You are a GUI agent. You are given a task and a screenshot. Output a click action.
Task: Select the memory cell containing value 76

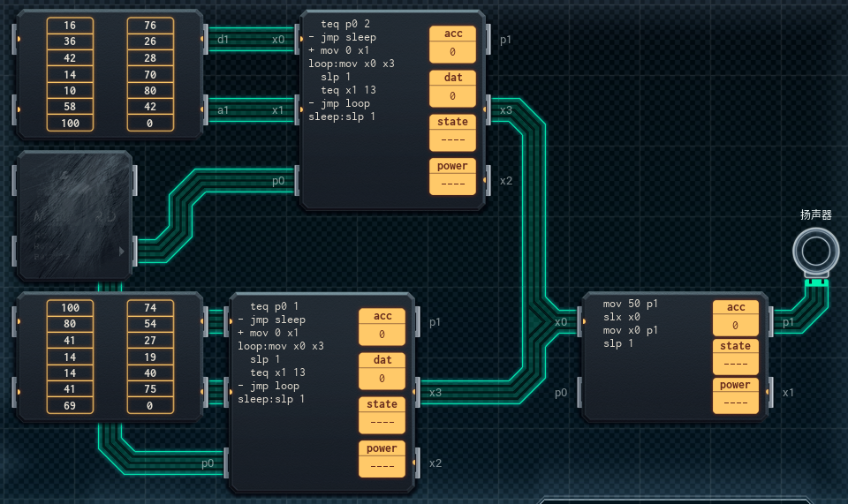point(150,26)
